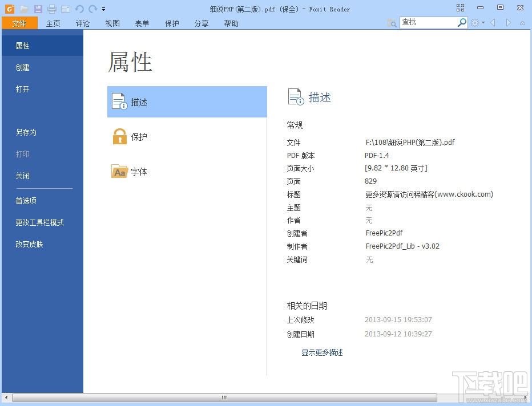Click the padlock icon on the 保护 entry

click(119, 136)
